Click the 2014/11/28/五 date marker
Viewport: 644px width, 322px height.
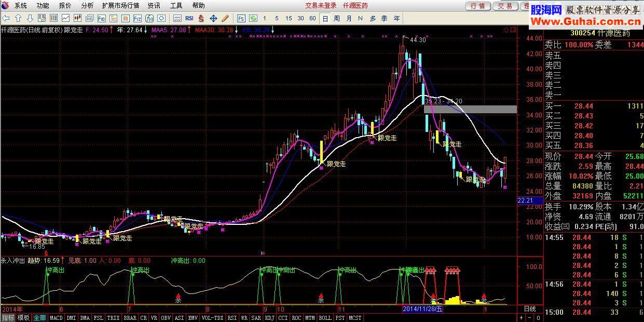(x=423, y=308)
